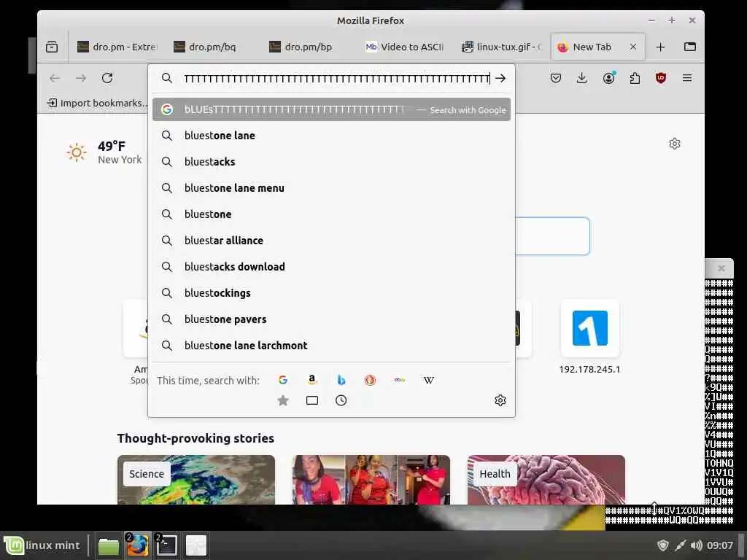Choose suggestion bluestone
Viewport: 747px width, 560px height.
pyautogui.click(x=332, y=214)
